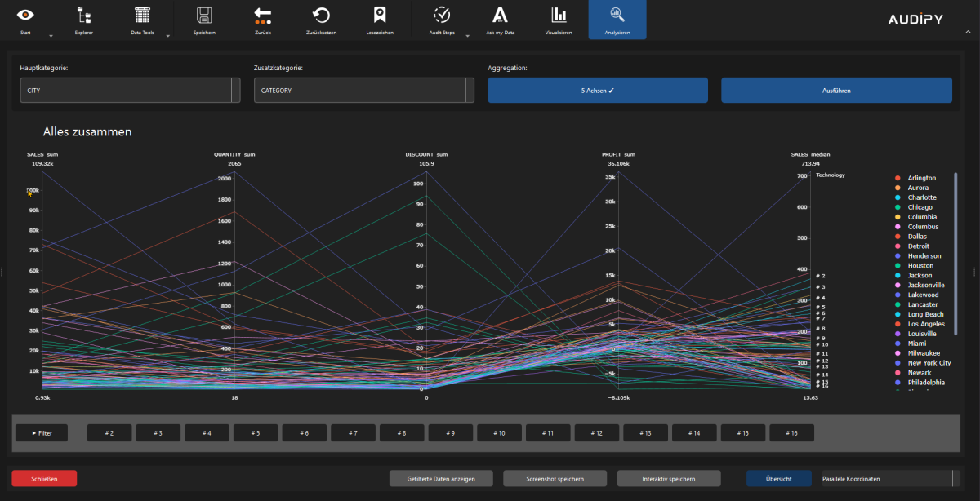Click the Start eye icon
The height and width of the screenshot is (501, 980).
(25, 15)
